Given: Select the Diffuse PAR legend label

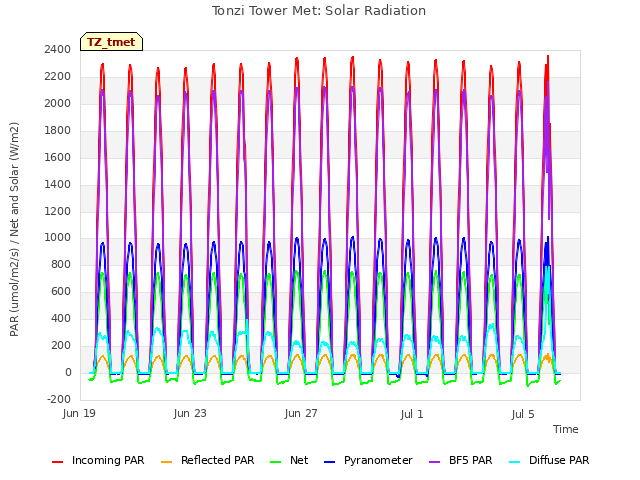Looking at the screenshot, I should [559, 460].
